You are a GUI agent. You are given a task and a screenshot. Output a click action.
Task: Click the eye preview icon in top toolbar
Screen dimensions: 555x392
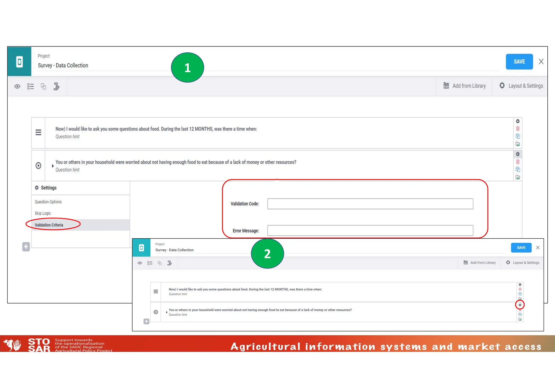pos(17,86)
